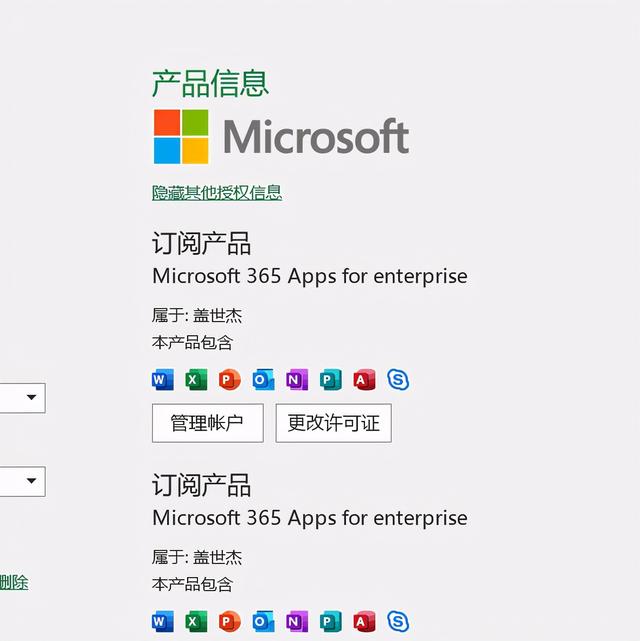Click the first 本产品包含 label
640x641 pixels.
tap(192, 342)
